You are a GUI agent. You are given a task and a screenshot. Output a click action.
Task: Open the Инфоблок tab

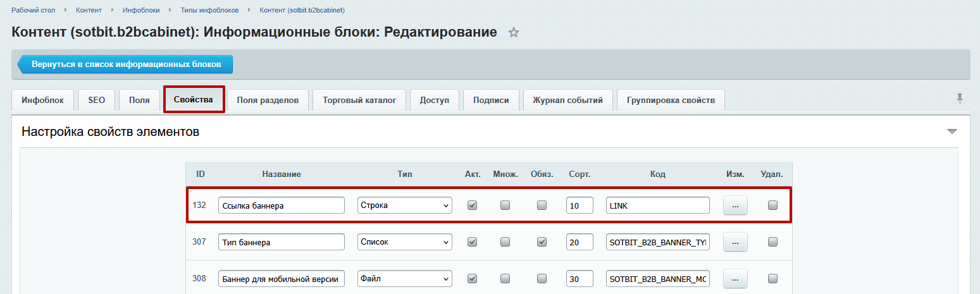(x=43, y=100)
